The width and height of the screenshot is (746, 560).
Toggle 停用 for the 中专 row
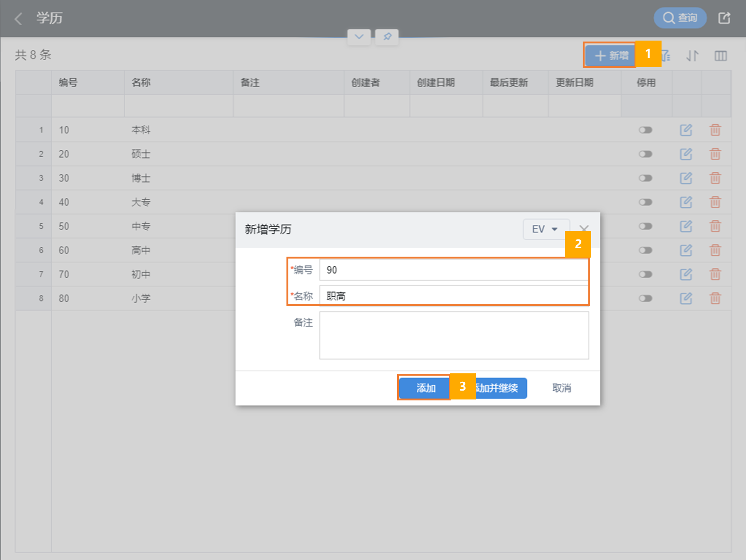pos(645,226)
